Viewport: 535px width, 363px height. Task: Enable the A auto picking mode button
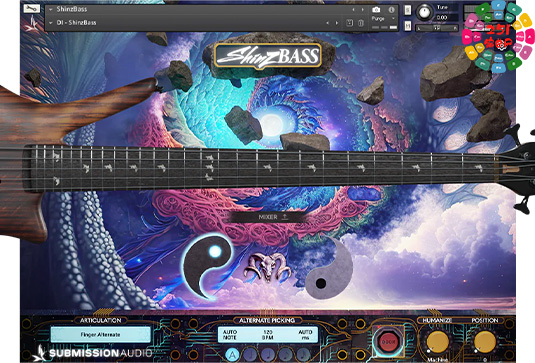[x=232, y=355]
